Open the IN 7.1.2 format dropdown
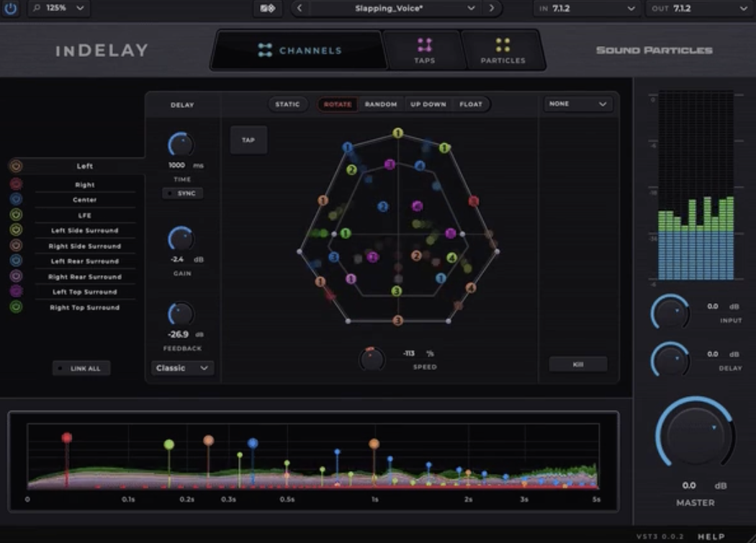Screen dimensions: 756x543 click(x=588, y=8)
